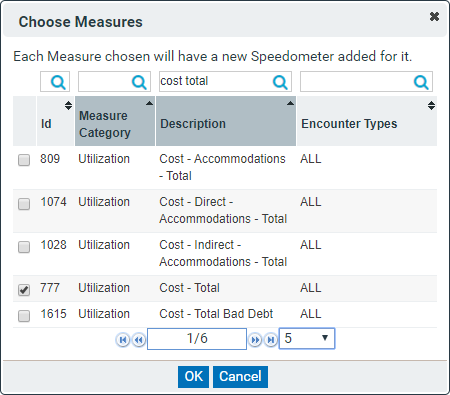This screenshot has width=450, height=395.
Task: Confirm selection with OK button
Action: pos(193,377)
